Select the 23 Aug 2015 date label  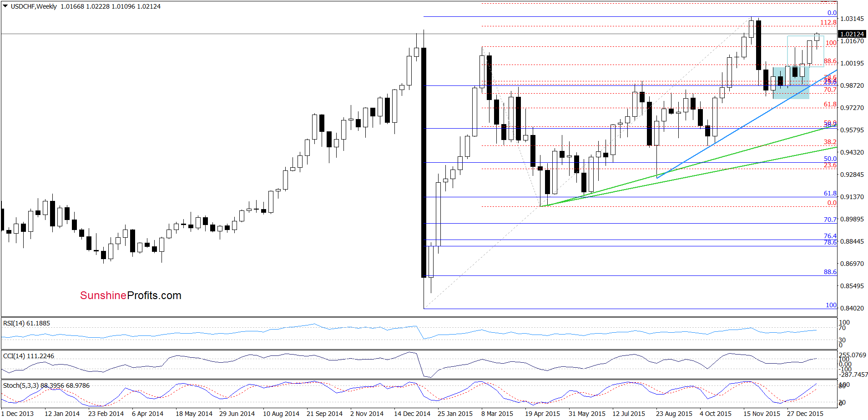coord(674,414)
